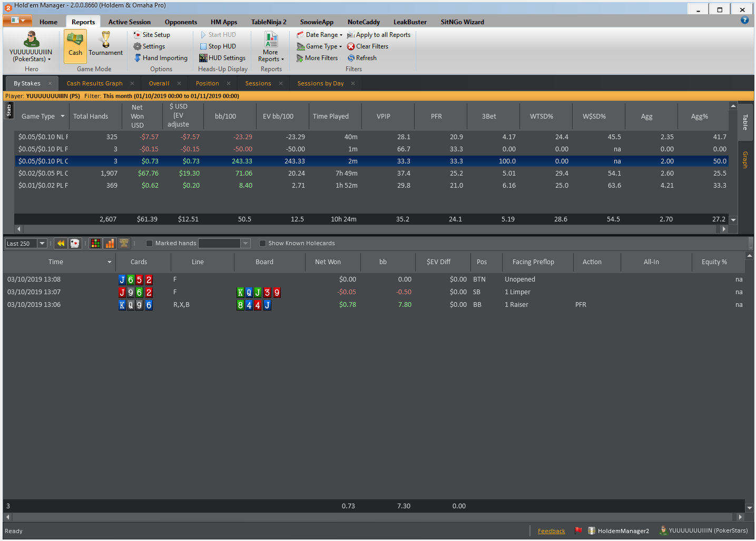756x541 pixels.
Task: Refresh the report
Action: [x=362, y=58]
